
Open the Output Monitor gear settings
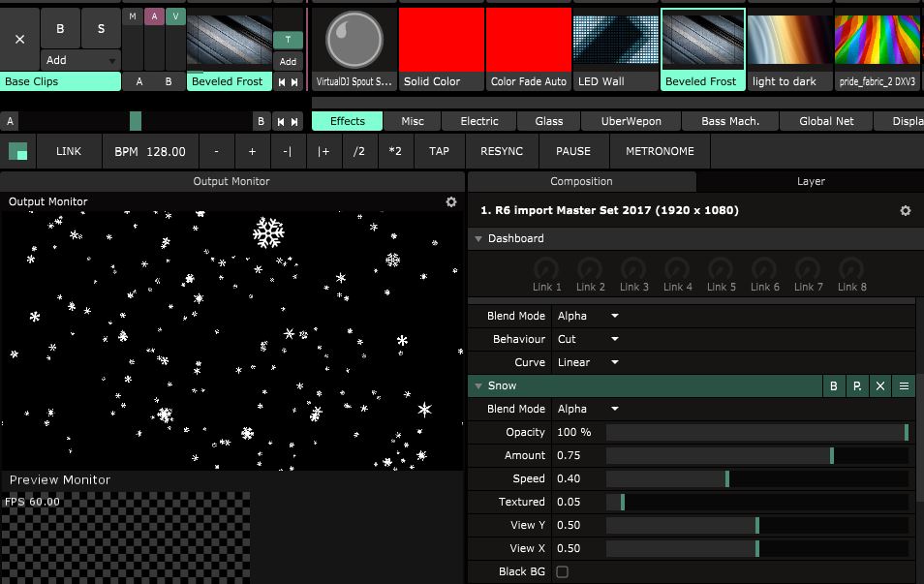(450, 202)
